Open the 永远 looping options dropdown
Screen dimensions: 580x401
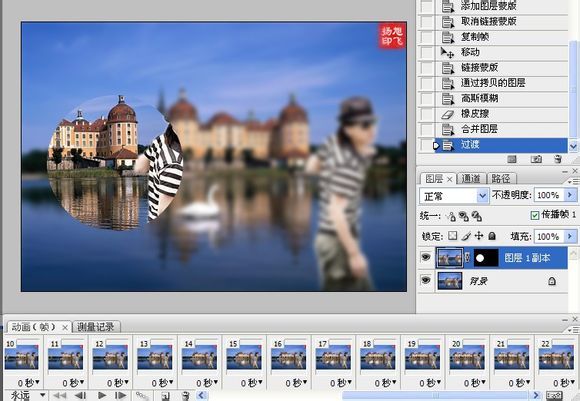coord(43,395)
